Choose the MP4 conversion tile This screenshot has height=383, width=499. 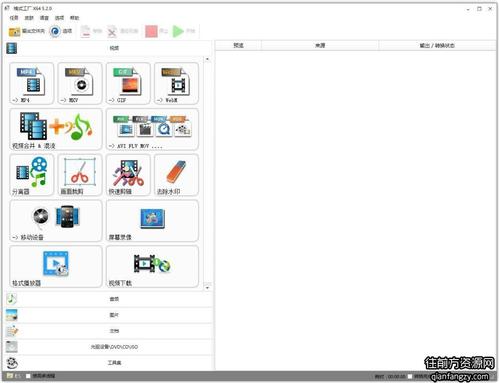[32, 83]
